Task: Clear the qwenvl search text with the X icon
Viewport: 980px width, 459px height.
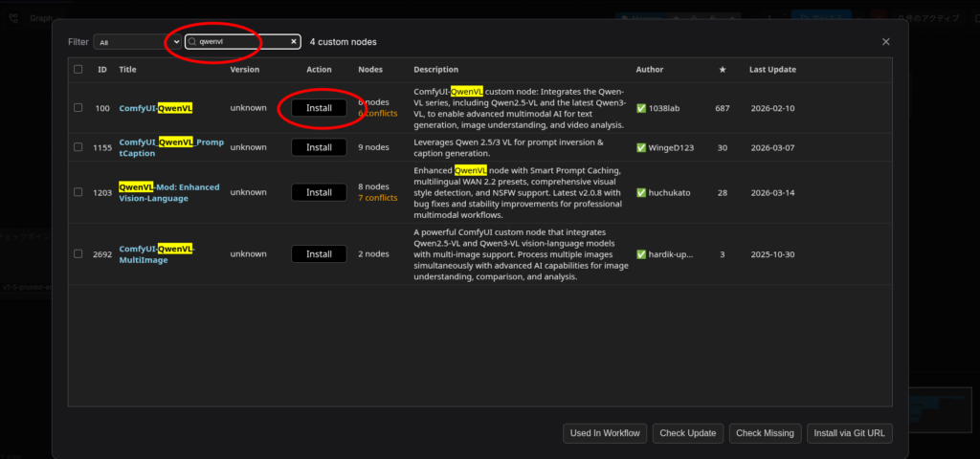Action: point(294,42)
